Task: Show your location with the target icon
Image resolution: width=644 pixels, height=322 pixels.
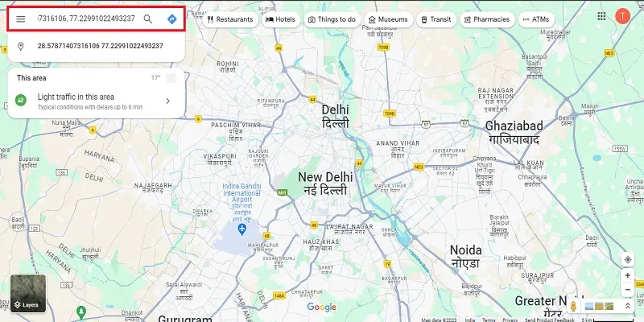Action: [628, 259]
